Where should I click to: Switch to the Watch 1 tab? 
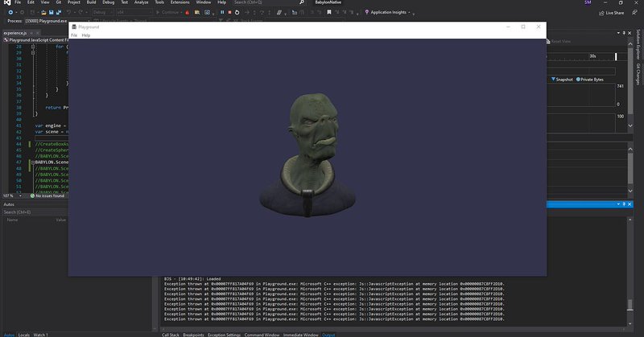pyautogui.click(x=40, y=335)
